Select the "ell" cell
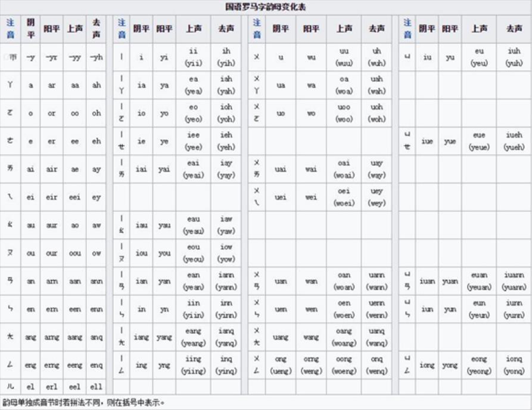532x410 pixels. pos(96,387)
